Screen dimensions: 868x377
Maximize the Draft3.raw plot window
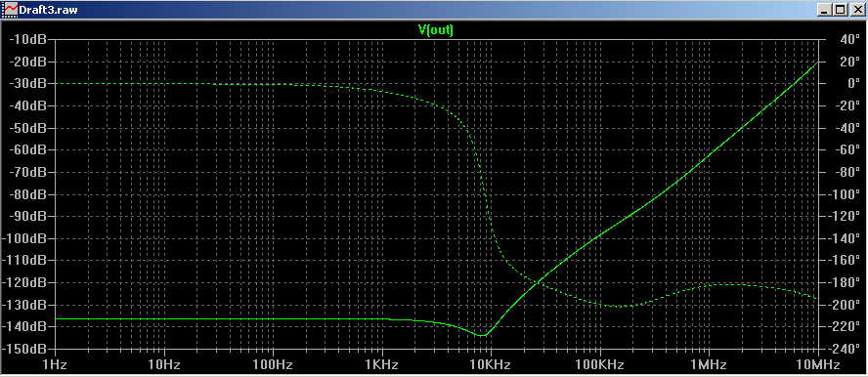(840, 10)
